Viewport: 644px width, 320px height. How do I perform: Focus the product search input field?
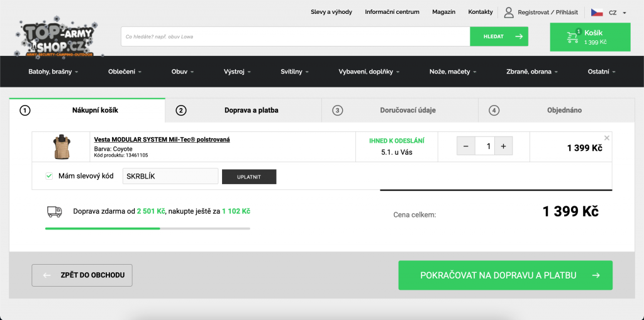coord(296,36)
